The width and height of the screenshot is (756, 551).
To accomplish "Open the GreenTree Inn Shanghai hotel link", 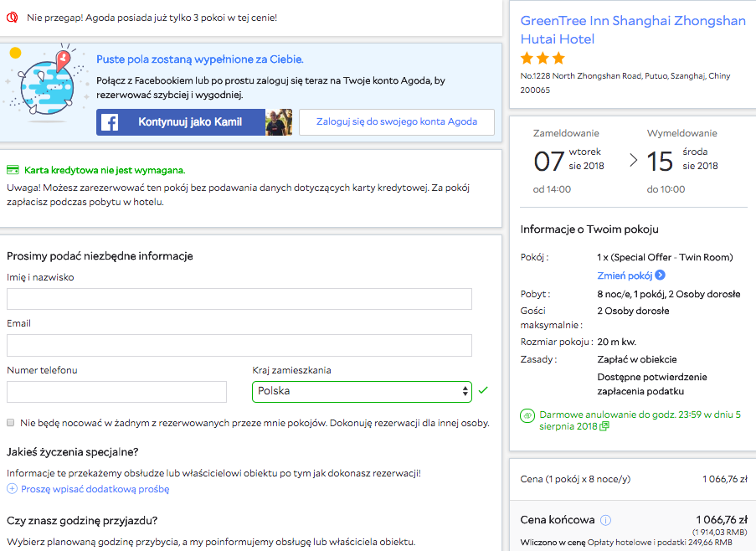I will 632,29.
